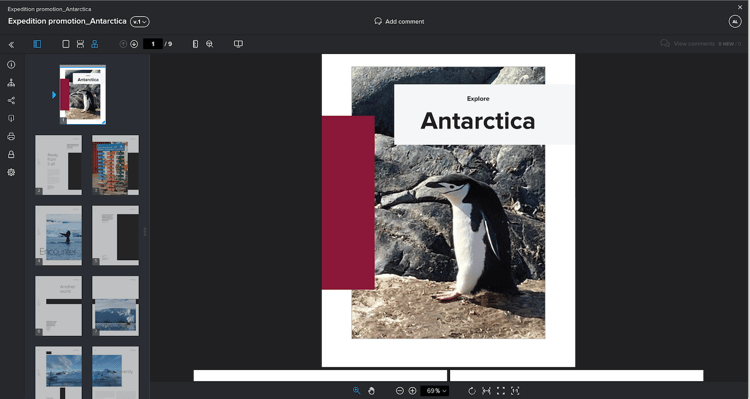Click the zoom in plus button
750x399 pixels.
pyautogui.click(x=412, y=391)
